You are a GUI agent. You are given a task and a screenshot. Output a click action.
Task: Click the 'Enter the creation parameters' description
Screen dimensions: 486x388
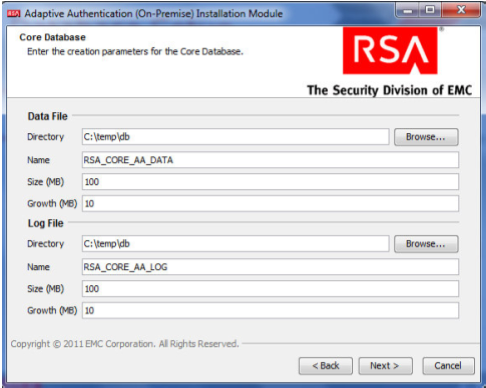coord(135,51)
